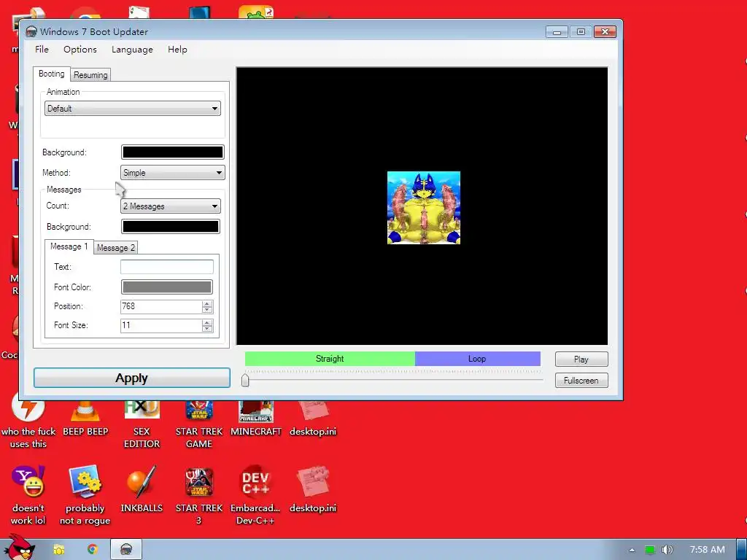Select the 'doesn't work lol' Yahoo icon
Image resolution: width=747 pixels, height=560 pixels.
pos(28,496)
